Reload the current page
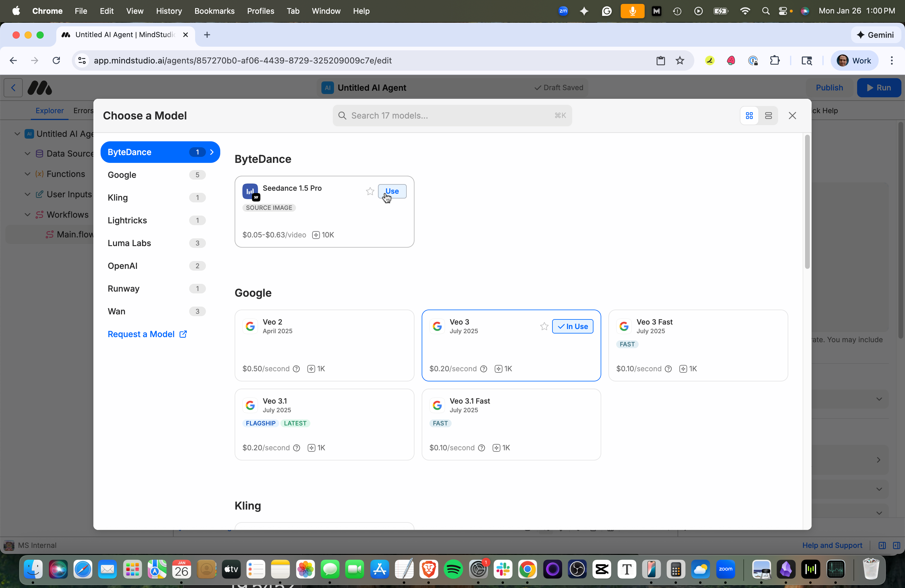The image size is (905, 588). (x=56, y=60)
